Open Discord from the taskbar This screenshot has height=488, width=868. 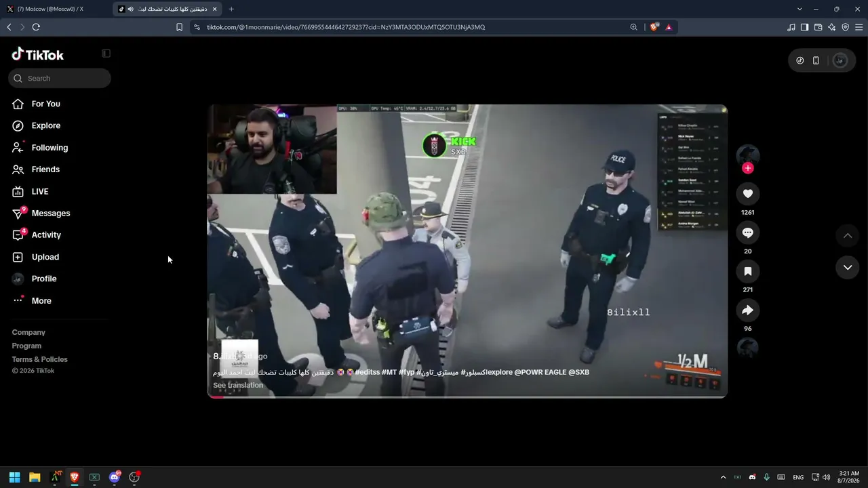point(115,477)
